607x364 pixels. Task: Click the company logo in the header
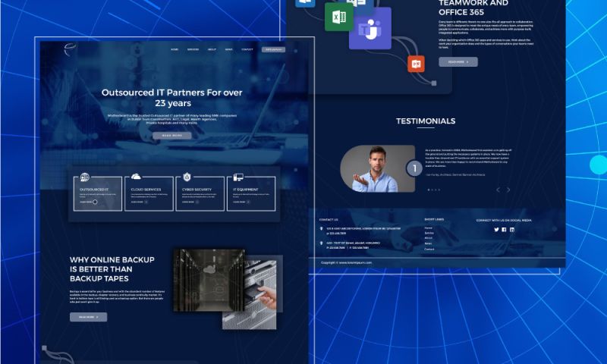click(x=71, y=50)
